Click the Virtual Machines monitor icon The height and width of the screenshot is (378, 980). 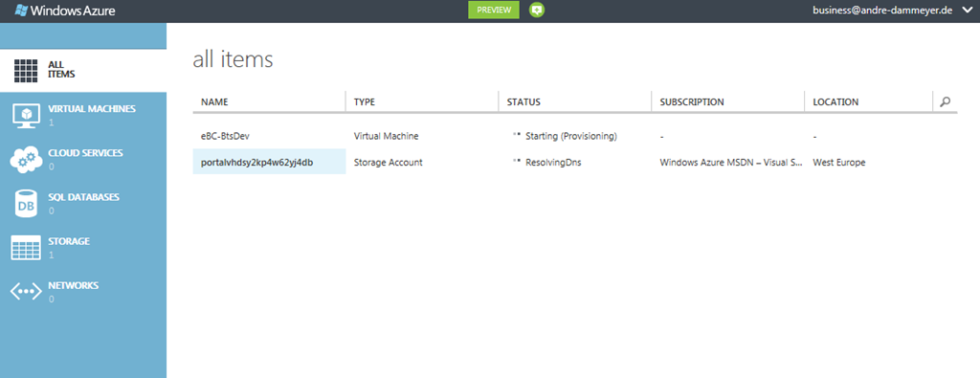pyautogui.click(x=26, y=116)
